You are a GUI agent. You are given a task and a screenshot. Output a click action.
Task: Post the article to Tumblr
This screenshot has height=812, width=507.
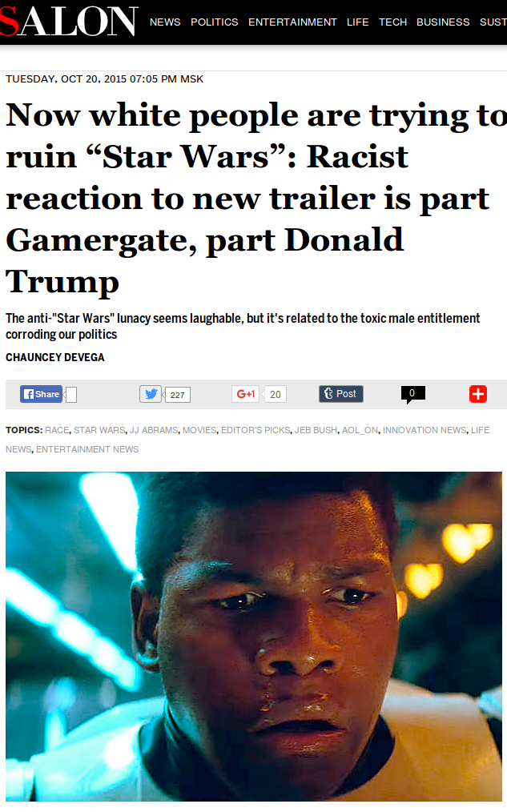pyautogui.click(x=340, y=394)
